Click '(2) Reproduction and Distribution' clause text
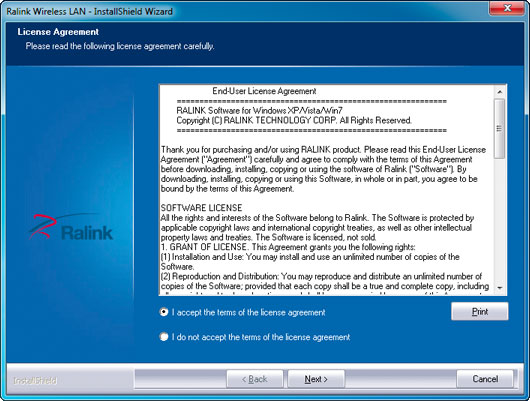The height and width of the screenshot is (401, 530). pos(324,281)
